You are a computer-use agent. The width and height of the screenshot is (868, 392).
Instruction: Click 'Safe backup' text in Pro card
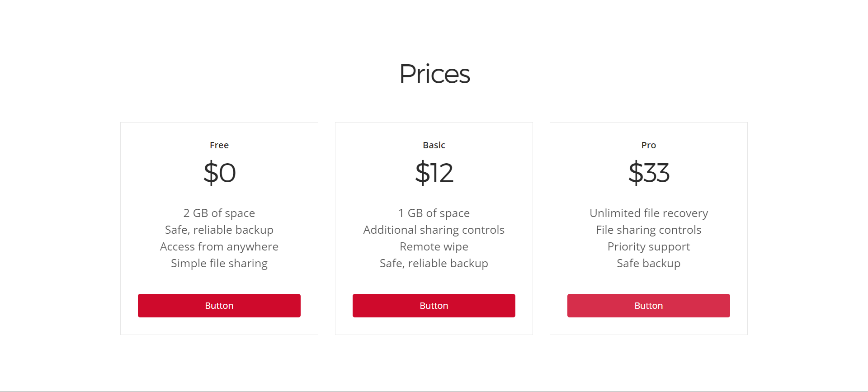click(x=649, y=263)
